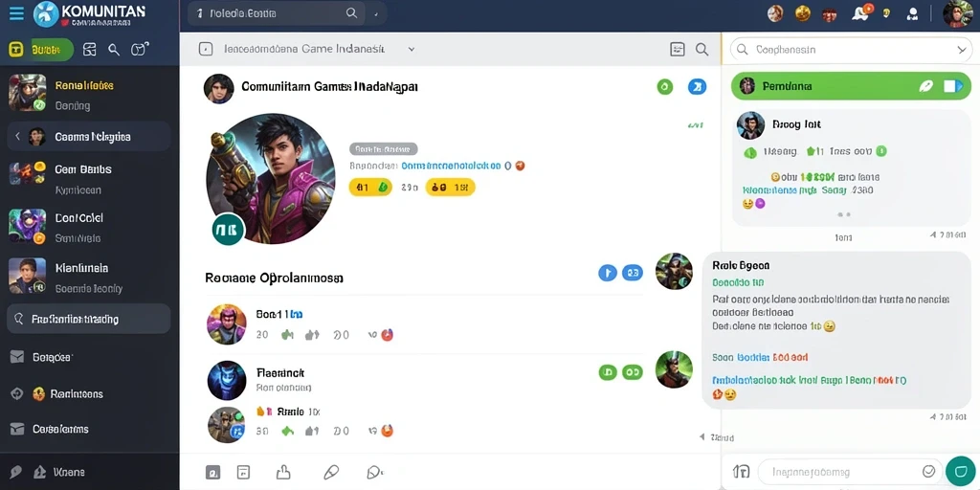
Task: Click green-ringed avatar next to lower message
Action: pyautogui.click(x=674, y=368)
